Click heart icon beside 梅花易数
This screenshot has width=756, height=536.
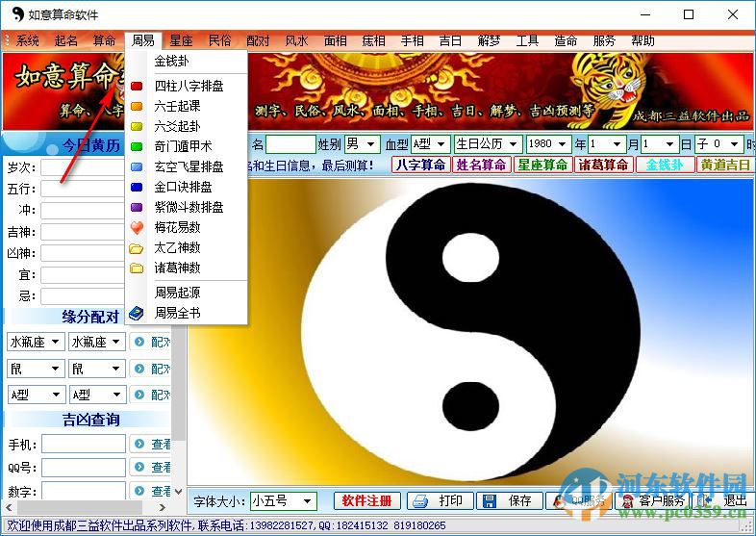tap(137, 228)
